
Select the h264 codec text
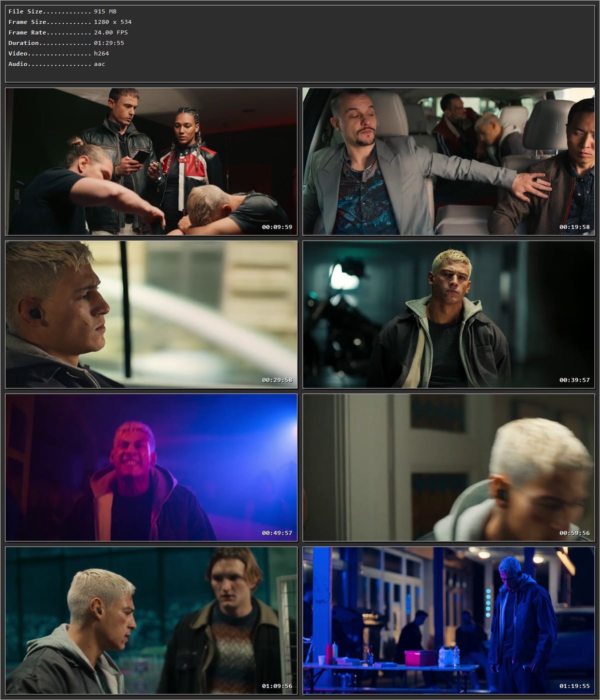click(101, 53)
